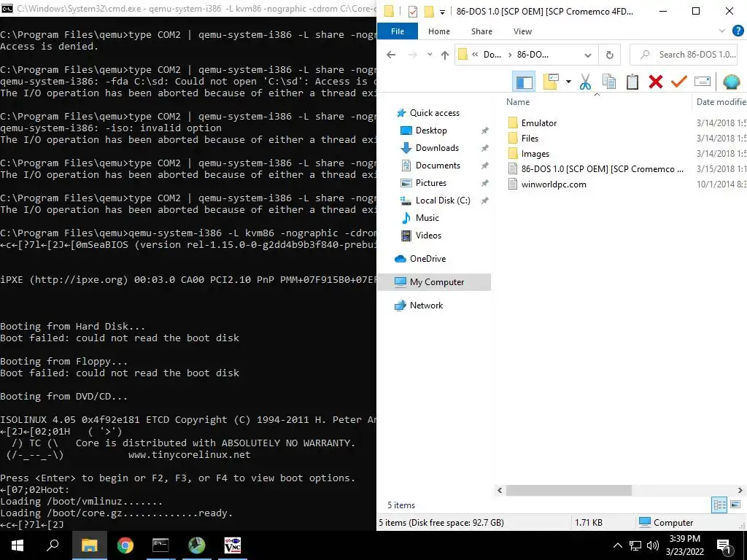
Task: Open Pictures in the navigation pane
Action: click(430, 183)
